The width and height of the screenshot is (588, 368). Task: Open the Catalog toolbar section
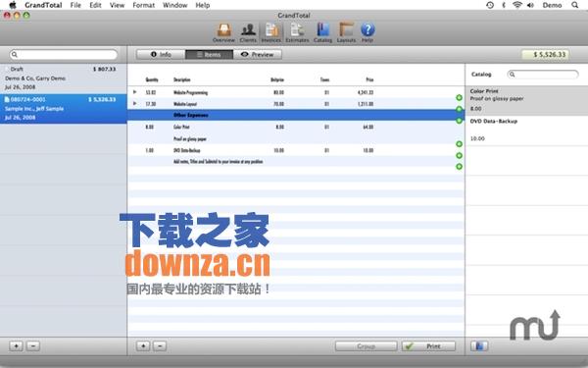pyautogui.click(x=322, y=33)
